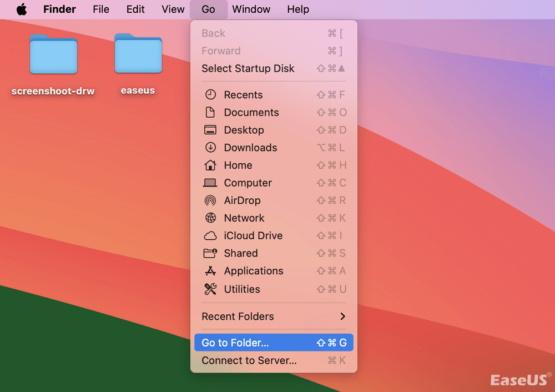Click the Home house icon
This screenshot has height=392, width=555.
210,165
